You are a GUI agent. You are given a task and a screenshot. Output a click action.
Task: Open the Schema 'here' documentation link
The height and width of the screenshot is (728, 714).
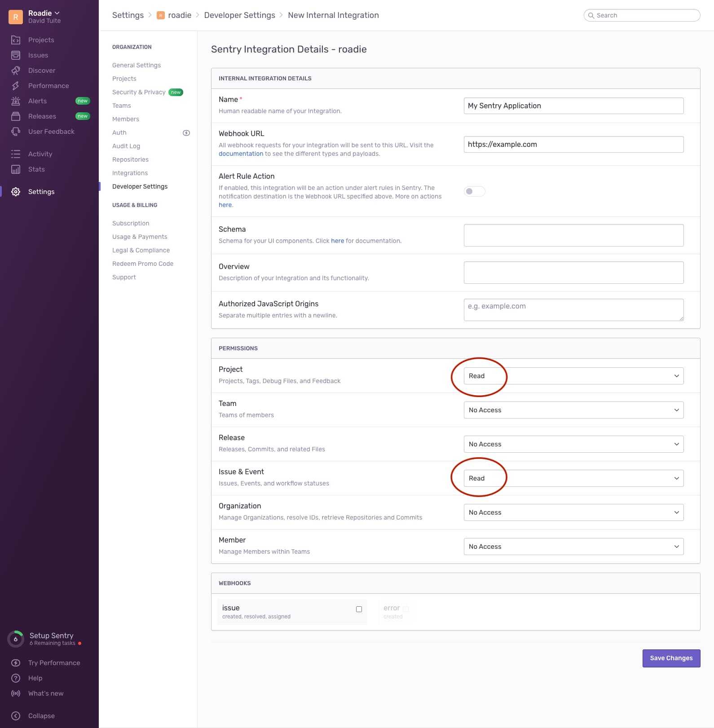(337, 241)
